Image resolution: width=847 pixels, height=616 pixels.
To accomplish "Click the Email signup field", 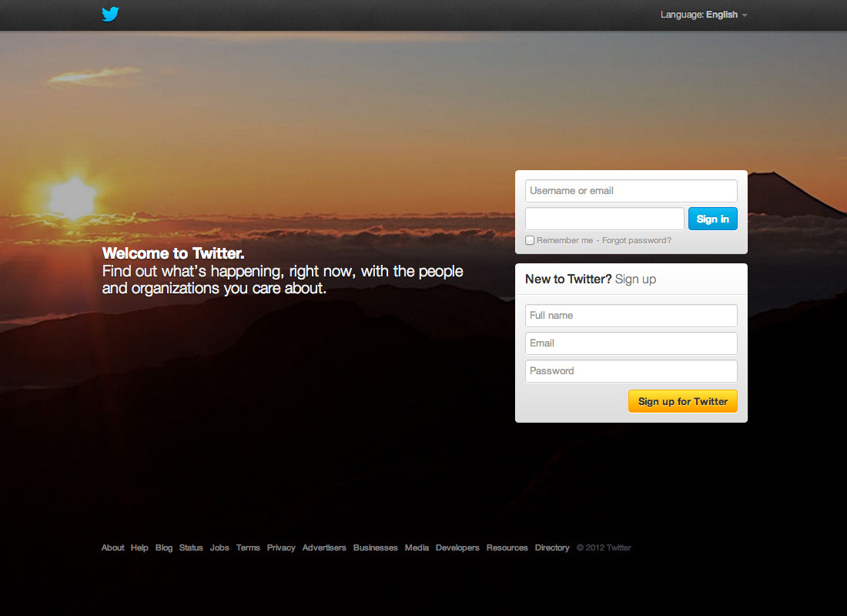I will click(631, 343).
